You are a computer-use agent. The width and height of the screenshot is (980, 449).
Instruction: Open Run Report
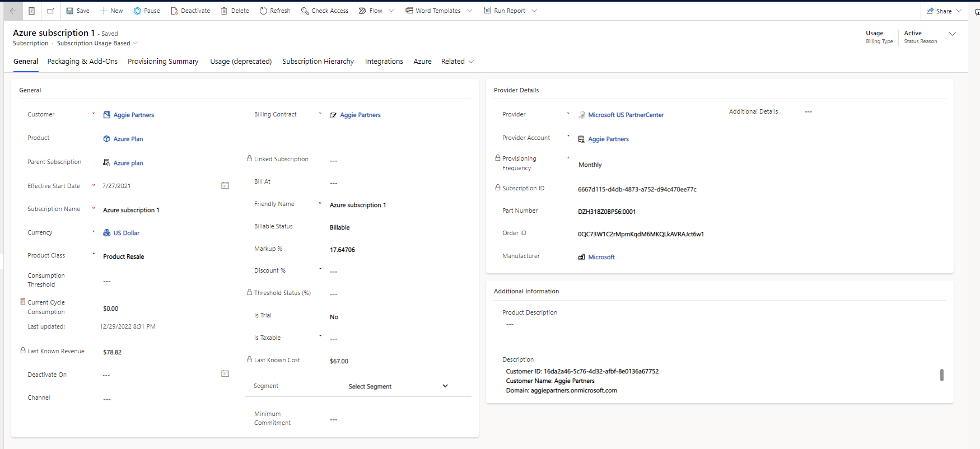click(505, 11)
